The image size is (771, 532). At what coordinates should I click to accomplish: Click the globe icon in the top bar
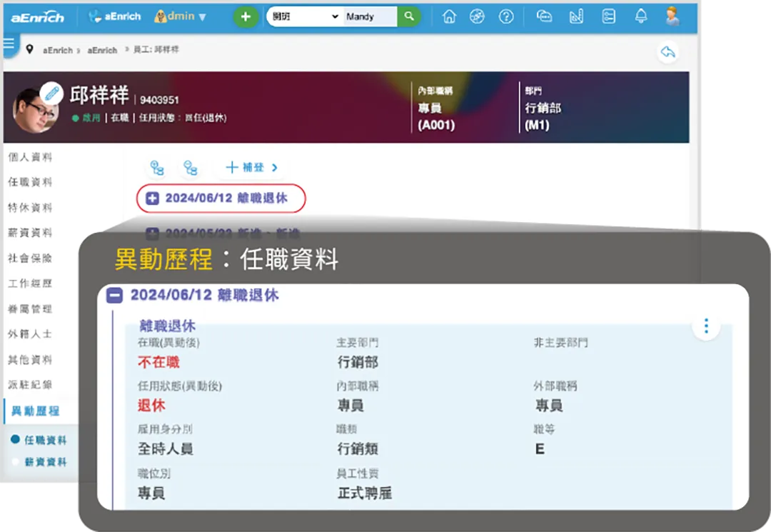coord(478,16)
